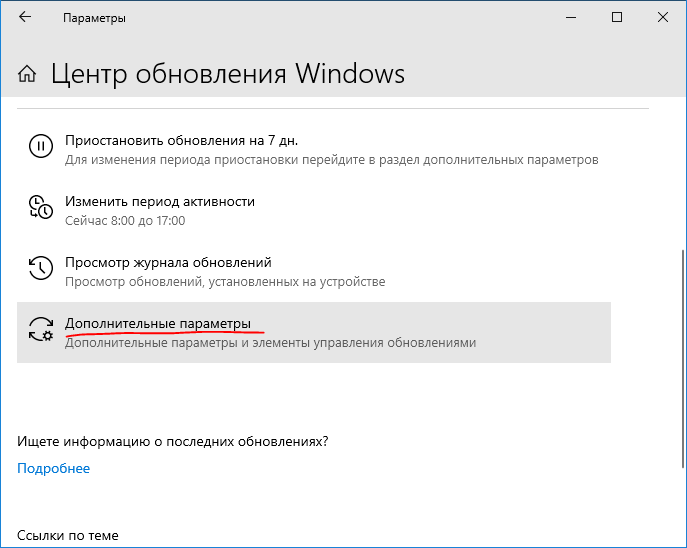
Task: Click the active hours clock icon
Action: (x=41, y=207)
